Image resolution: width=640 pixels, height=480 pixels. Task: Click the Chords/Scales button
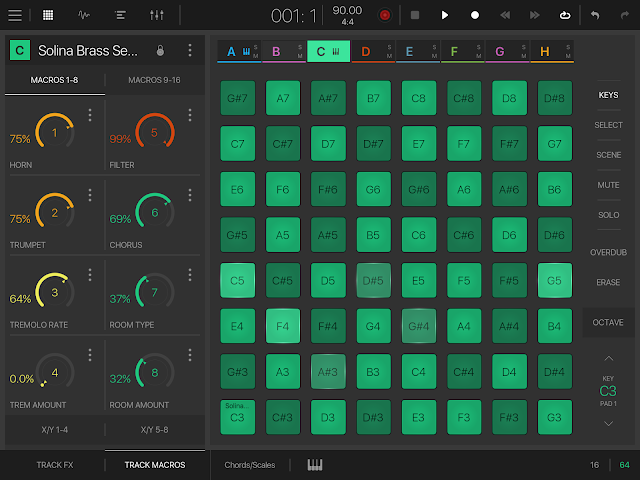pyautogui.click(x=250, y=465)
